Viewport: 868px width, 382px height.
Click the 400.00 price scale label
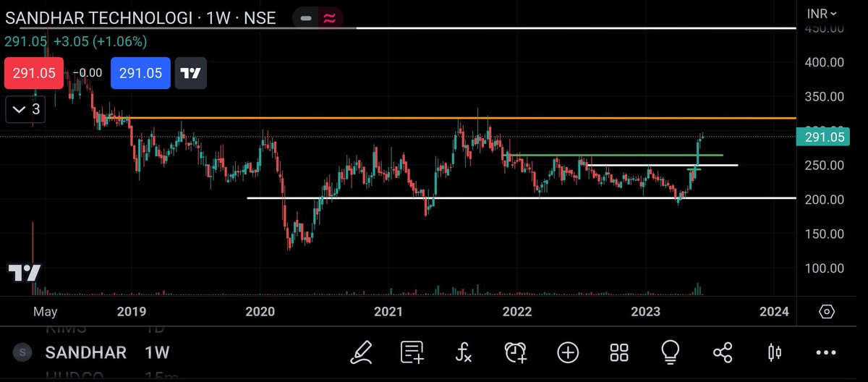825,62
